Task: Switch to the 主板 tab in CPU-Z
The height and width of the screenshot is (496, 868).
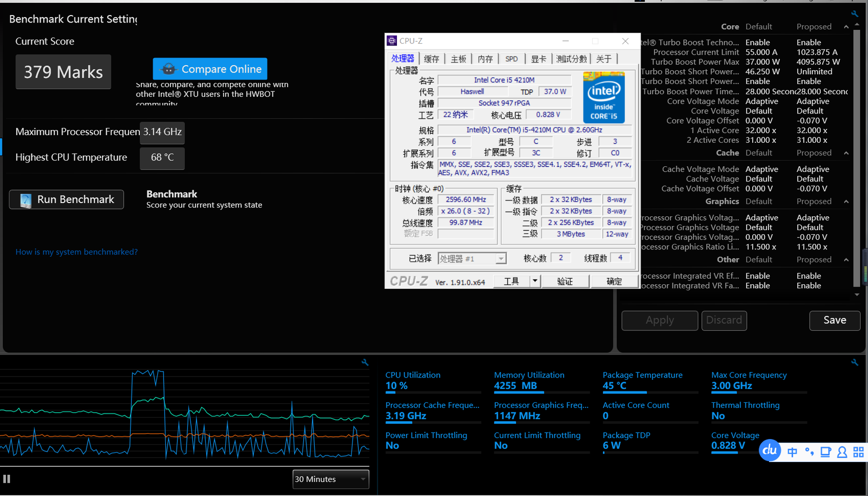Action: [x=458, y=59]
